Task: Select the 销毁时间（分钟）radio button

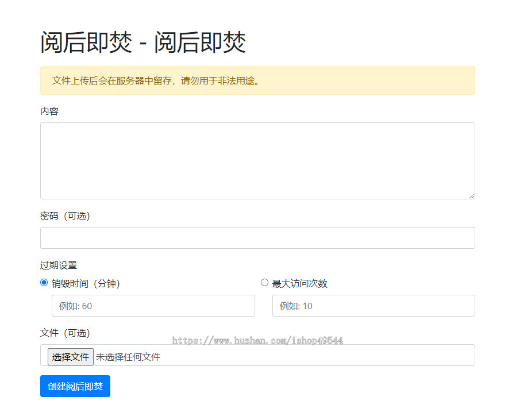Action: click(x=44, y=283)
